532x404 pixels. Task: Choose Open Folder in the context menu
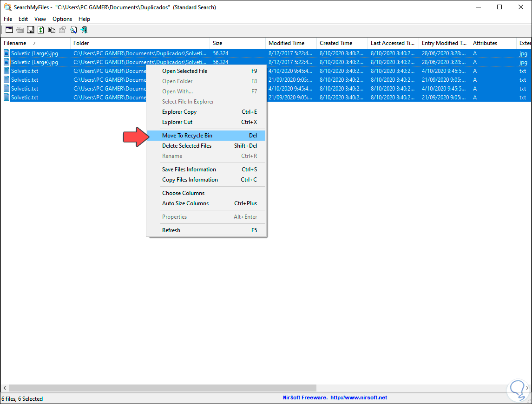(207, 81)
